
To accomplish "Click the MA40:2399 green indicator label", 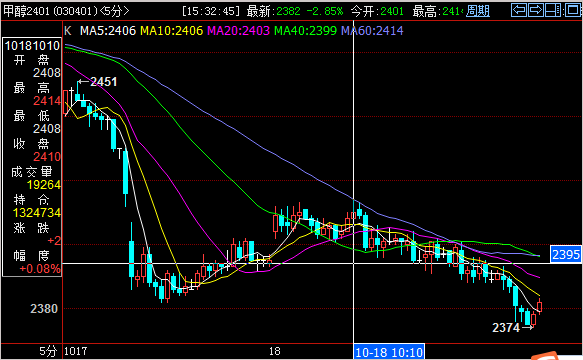I will tap(305, 31).
